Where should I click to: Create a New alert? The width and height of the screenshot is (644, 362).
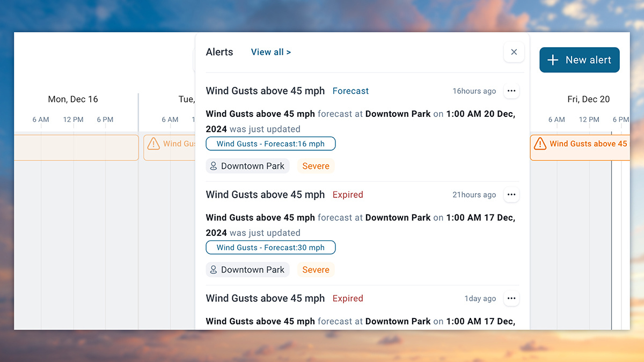click(579, 60)
